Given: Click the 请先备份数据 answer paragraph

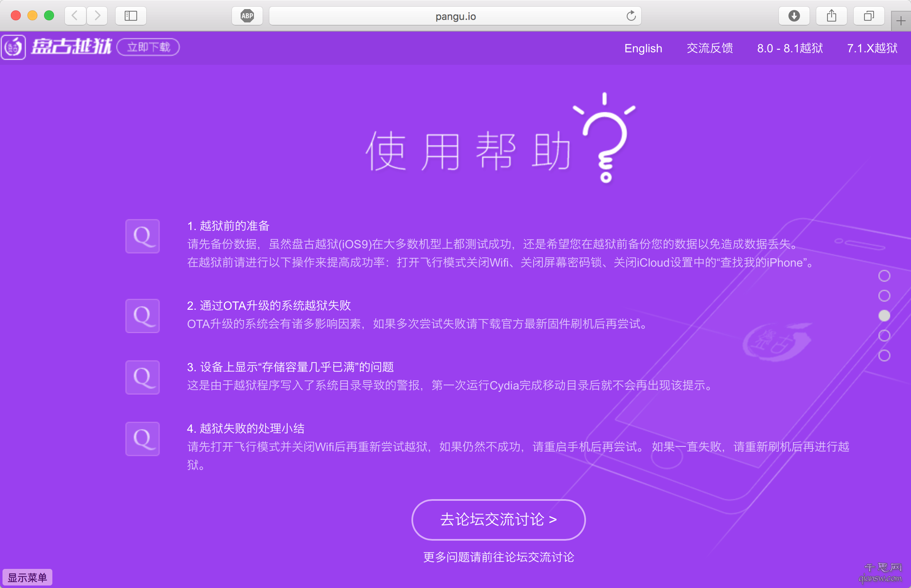Looking at the screenshot, I should click(501, 253).
